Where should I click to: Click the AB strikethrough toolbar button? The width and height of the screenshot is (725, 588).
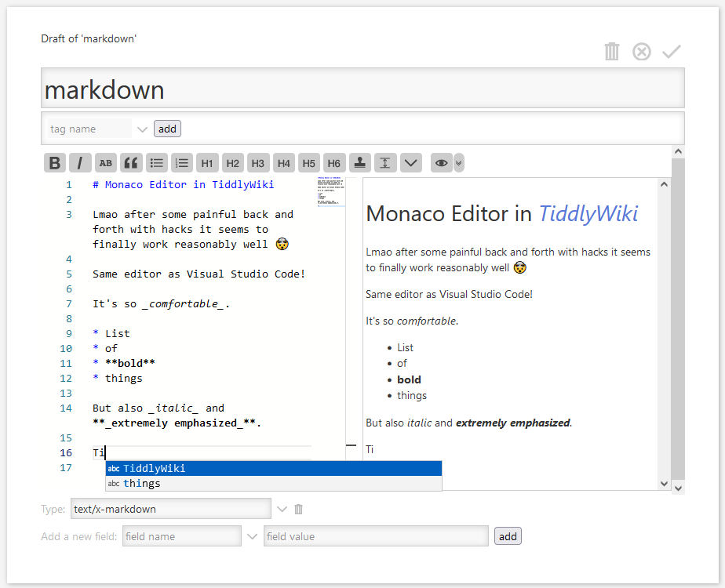coord(106,163)
